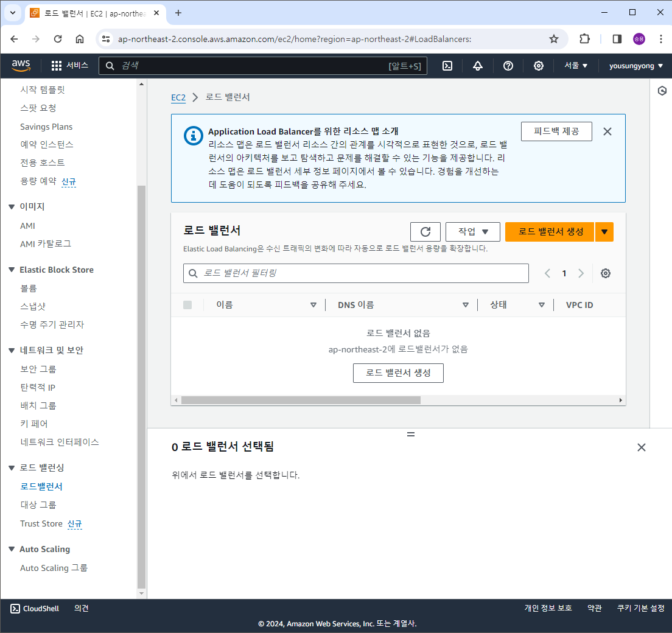Open the right side help panel icon
This screenshot has width=672, height=633.
tap(662, 91)
